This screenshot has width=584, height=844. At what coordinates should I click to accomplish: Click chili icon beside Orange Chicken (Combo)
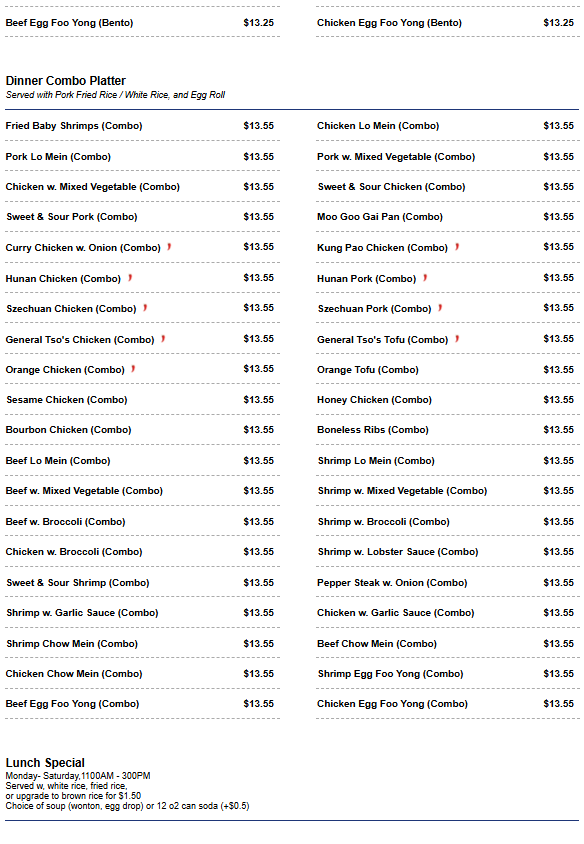pos(133,369)
